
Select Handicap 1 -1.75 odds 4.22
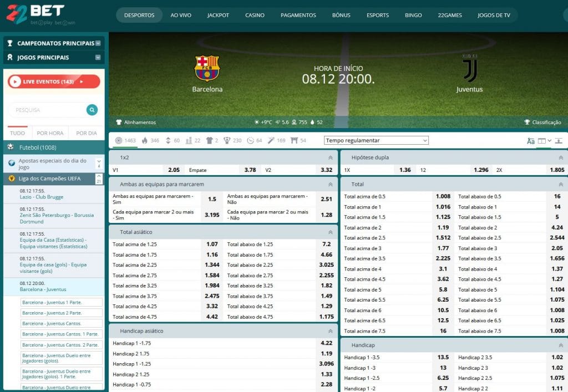coord(326,343)
